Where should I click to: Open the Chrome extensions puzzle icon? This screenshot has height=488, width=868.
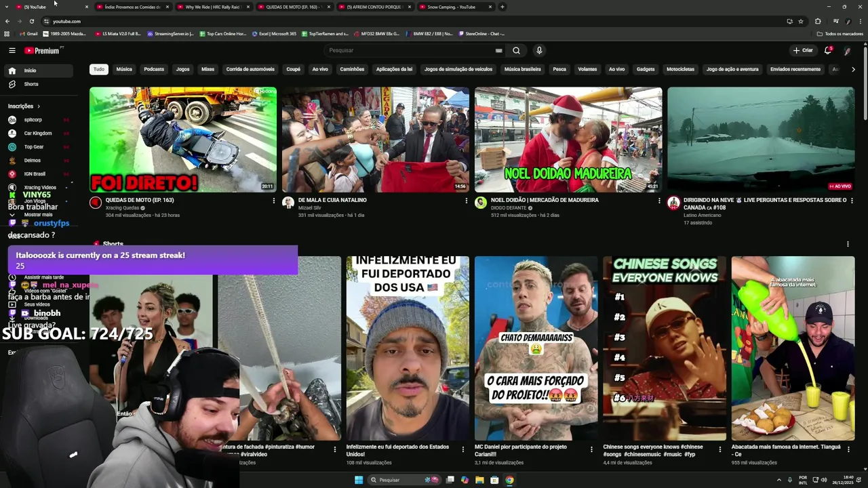[x=818, y=21]
